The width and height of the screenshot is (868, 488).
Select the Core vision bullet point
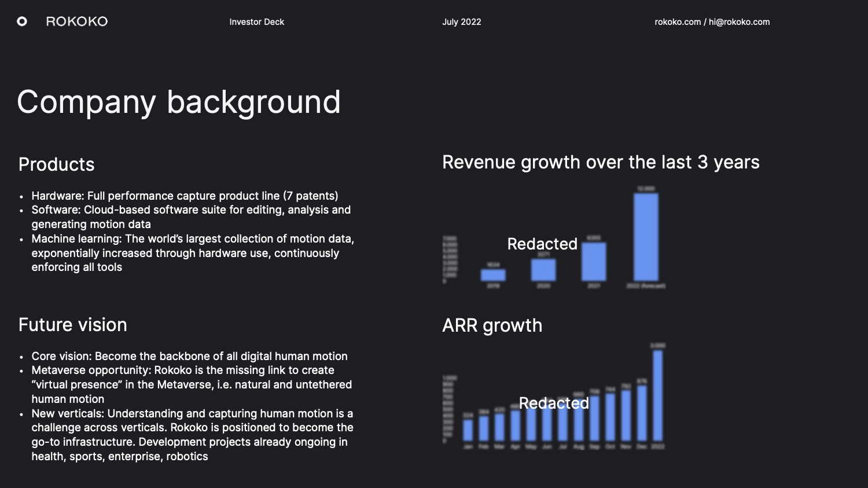[189, 356]
